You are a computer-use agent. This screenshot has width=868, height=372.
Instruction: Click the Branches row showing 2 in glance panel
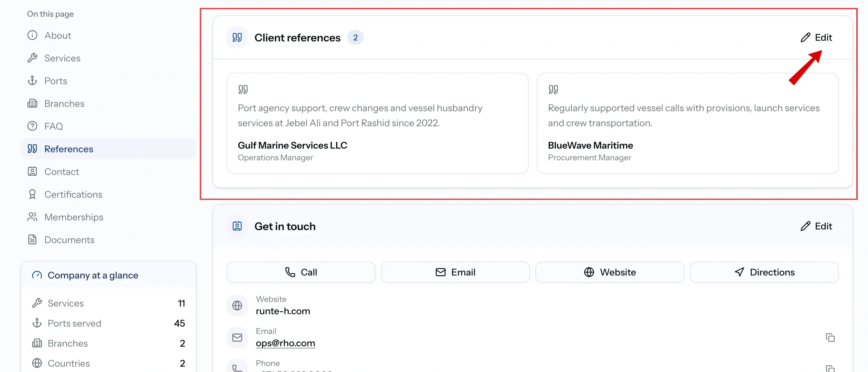tap(108, 343)
